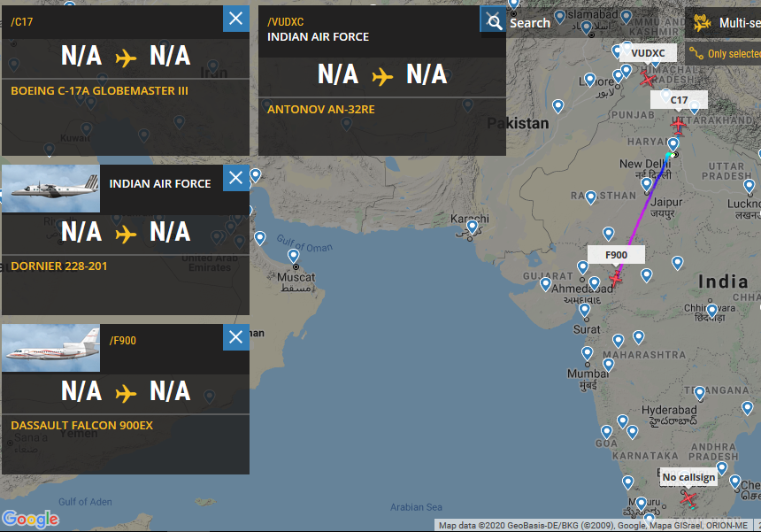The width and height of the screenshot is (761, 532).
Task: Click the /F900 callsign in panel header
Action: [122, 341]
